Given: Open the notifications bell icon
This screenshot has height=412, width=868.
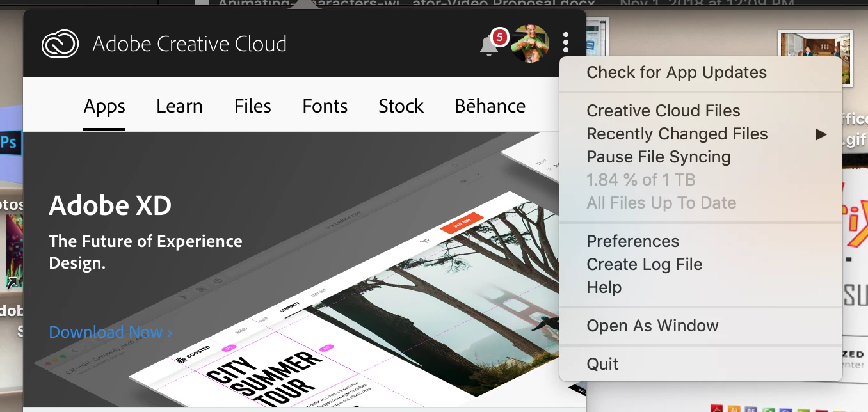Looking at the screenshot, I should point(489,45).
